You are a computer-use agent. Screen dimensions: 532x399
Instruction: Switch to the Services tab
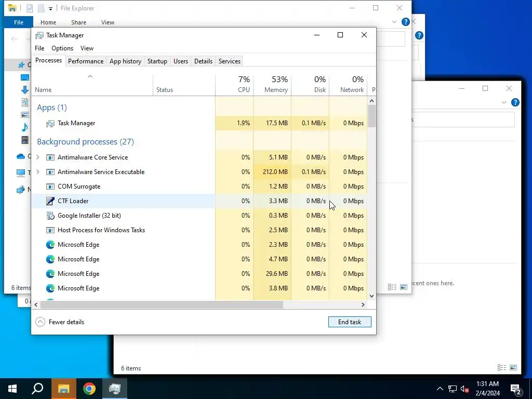pyautogui.click(x=229, y=61)
